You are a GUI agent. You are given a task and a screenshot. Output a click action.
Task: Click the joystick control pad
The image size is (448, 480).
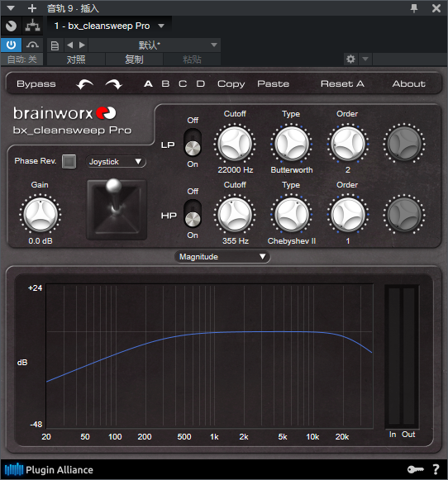click(x=117, y=210)
